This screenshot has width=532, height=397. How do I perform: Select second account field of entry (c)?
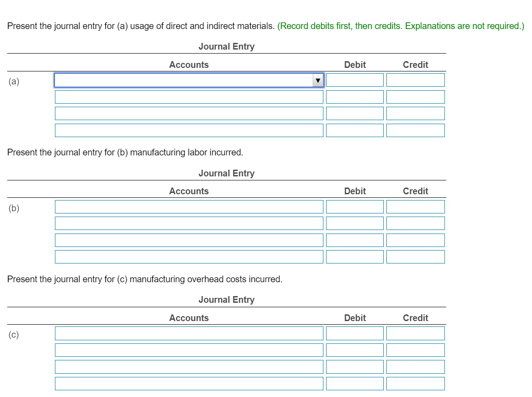point(189,350)
